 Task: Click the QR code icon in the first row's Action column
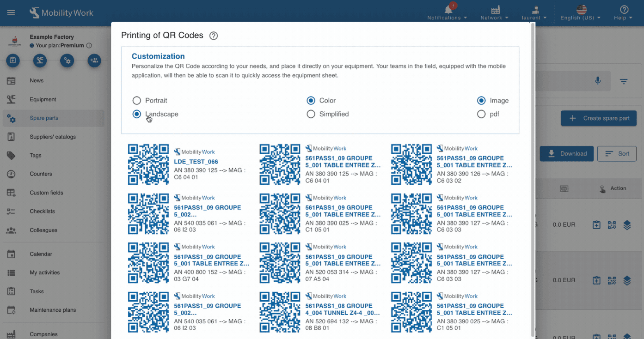[x=612, y=224]
